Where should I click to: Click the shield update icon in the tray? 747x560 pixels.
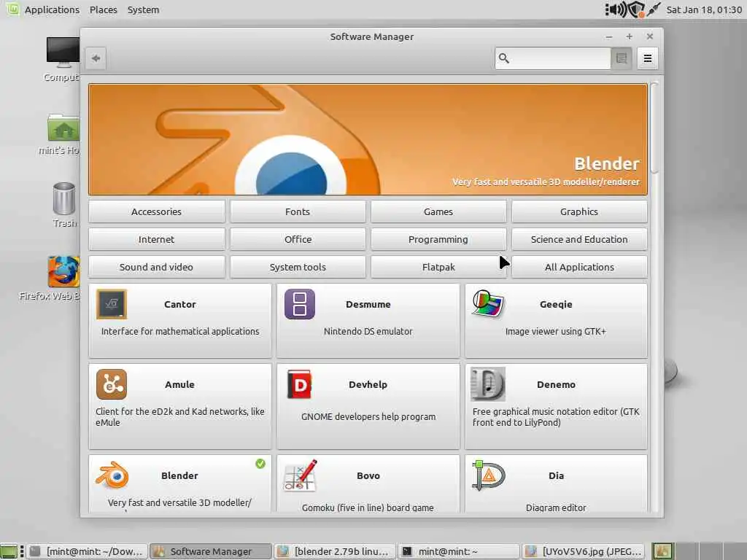click(x=636, y=9)
